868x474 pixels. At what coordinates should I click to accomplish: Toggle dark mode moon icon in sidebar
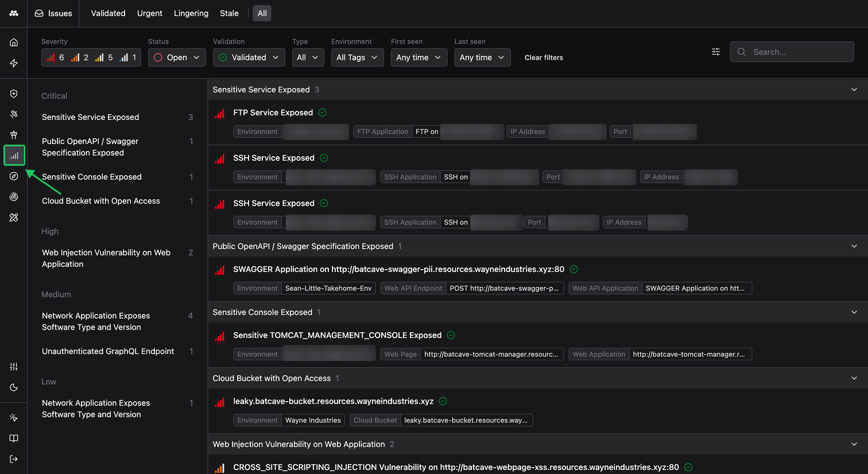(x=14, y=387)
